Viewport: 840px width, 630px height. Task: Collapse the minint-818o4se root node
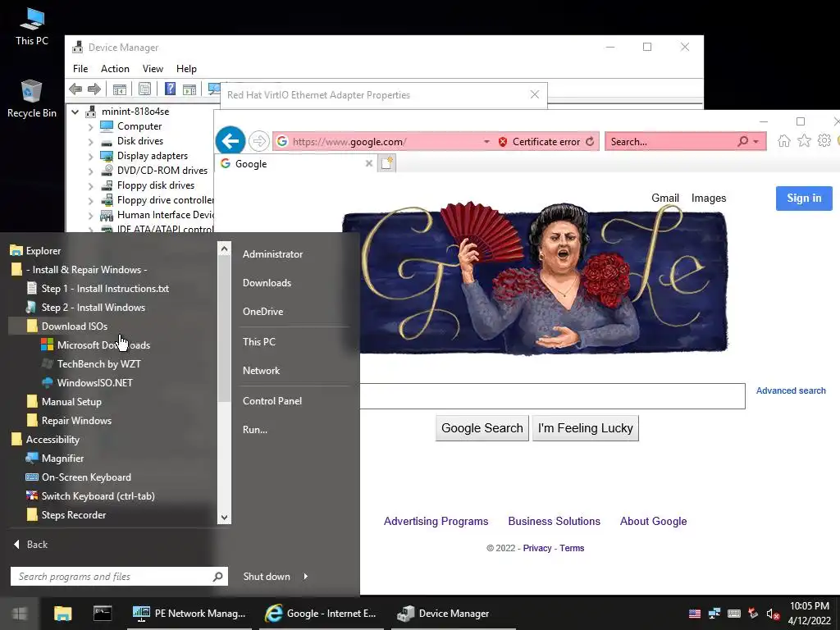75,112
